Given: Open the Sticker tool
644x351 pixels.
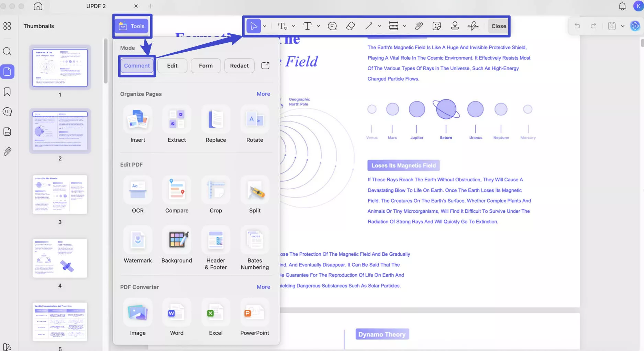Looking at the screenshot, I should coord(437,26).
